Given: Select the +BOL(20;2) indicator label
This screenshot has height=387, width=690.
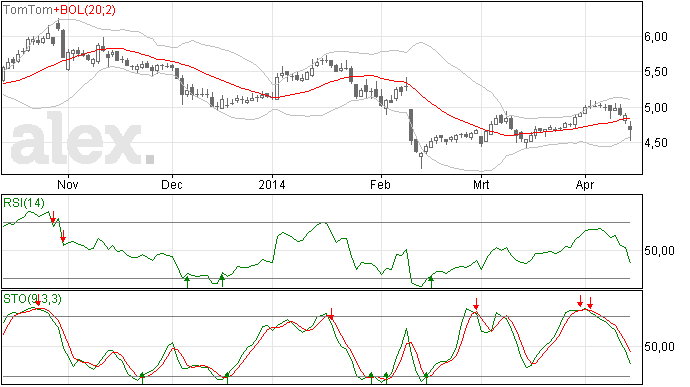Looking at the screenshot, I should coord(84,10).
